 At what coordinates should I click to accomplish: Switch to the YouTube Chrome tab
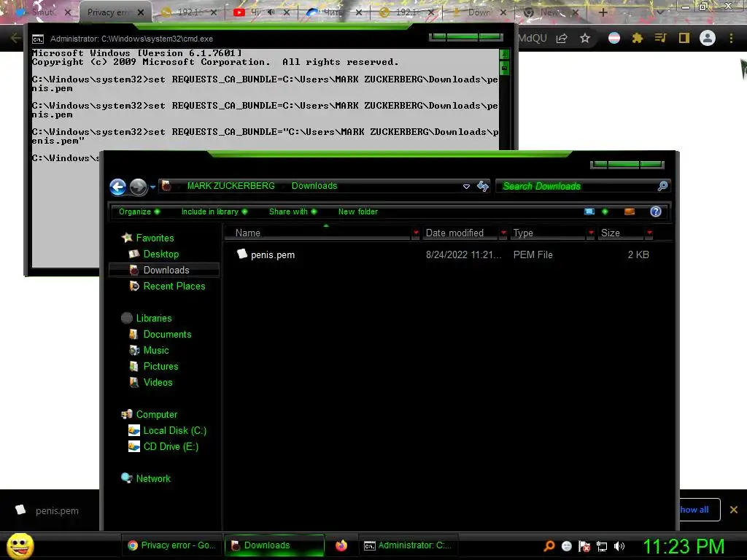point(261,12)
